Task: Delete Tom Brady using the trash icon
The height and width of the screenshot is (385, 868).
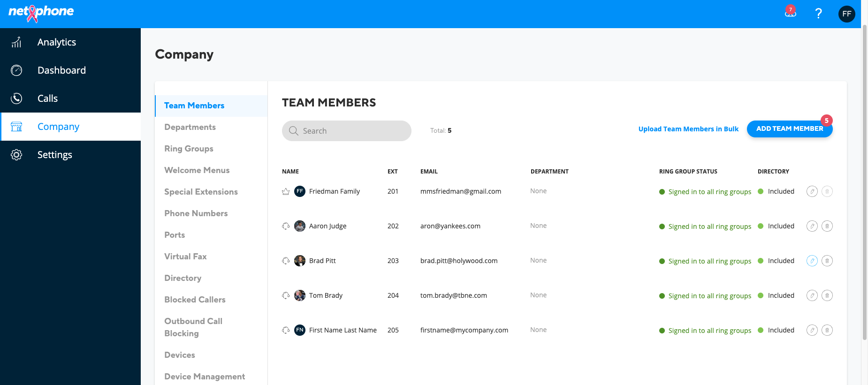Action: click(x=827, y=295)
